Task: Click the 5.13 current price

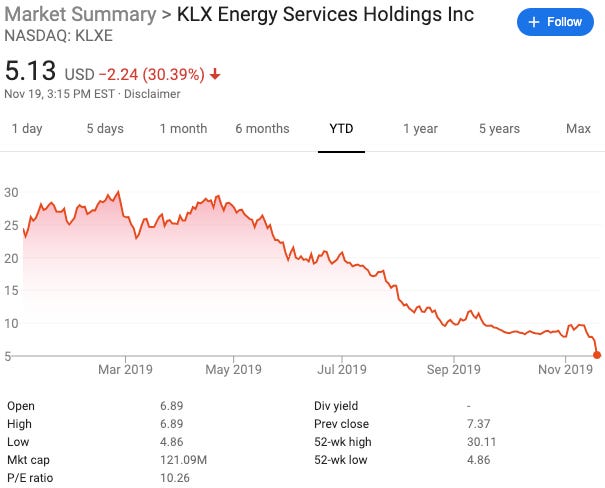Action: 31,72
